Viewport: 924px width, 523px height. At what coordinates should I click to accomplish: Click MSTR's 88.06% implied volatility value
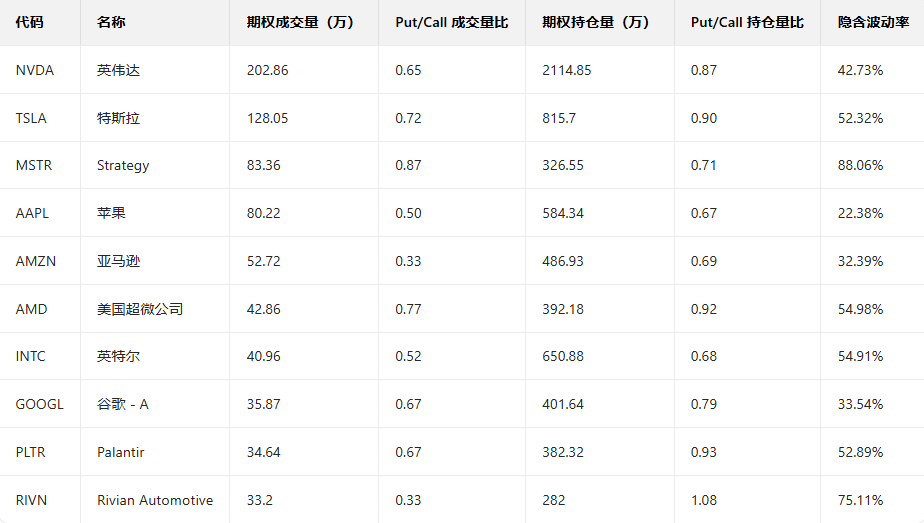(860, 165)
